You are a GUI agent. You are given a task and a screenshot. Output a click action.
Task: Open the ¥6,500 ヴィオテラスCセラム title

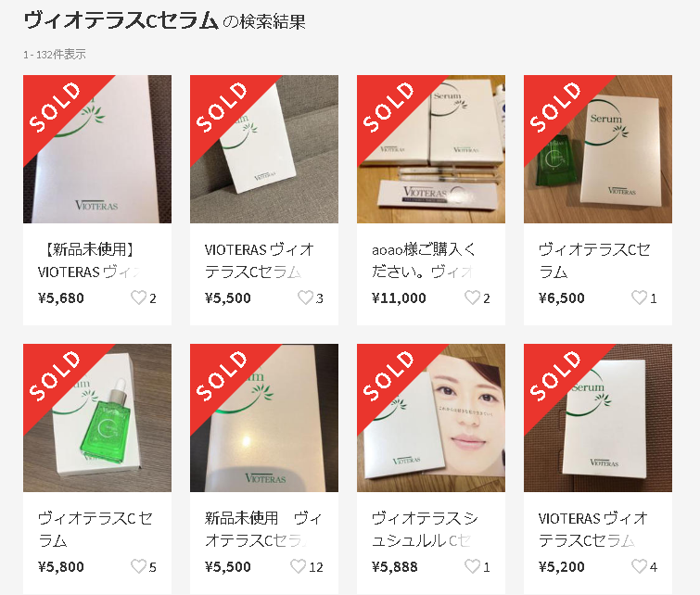point(594,260)
